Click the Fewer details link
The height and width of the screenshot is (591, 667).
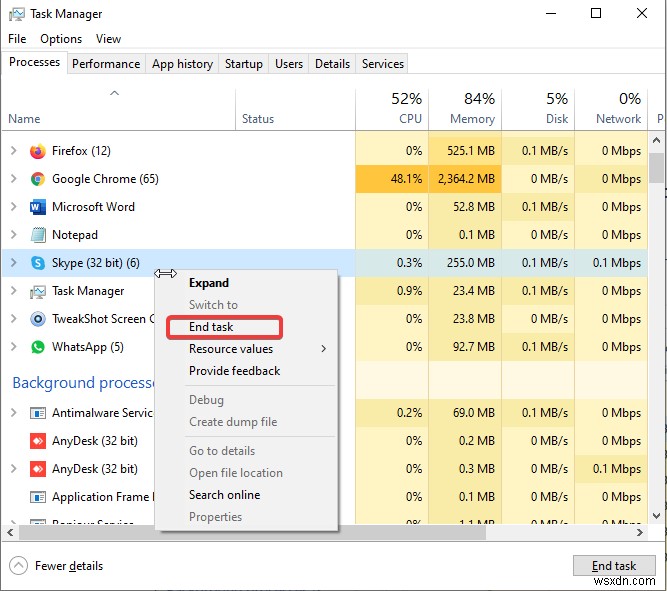click(x=69, y=566)
